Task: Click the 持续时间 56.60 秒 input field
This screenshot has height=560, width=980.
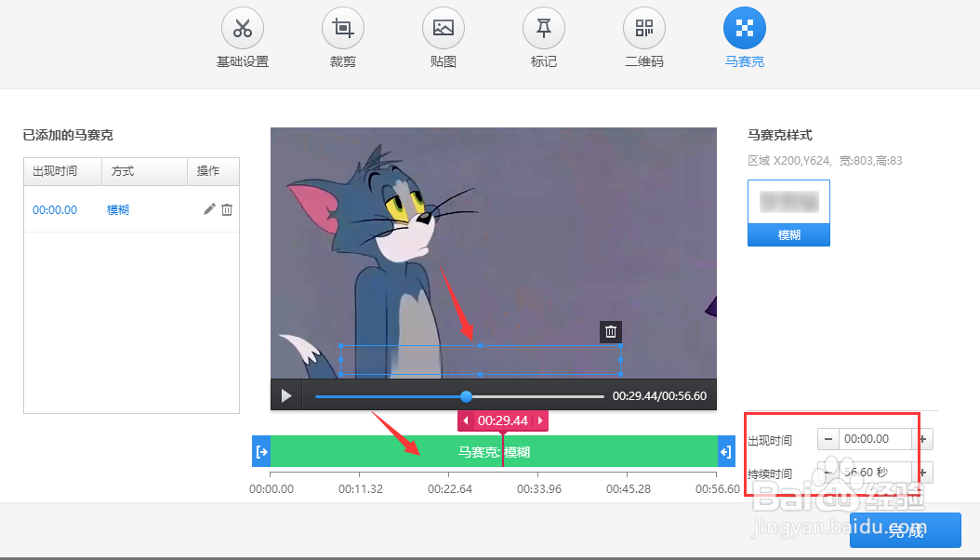Action: (x=875, y=473)
